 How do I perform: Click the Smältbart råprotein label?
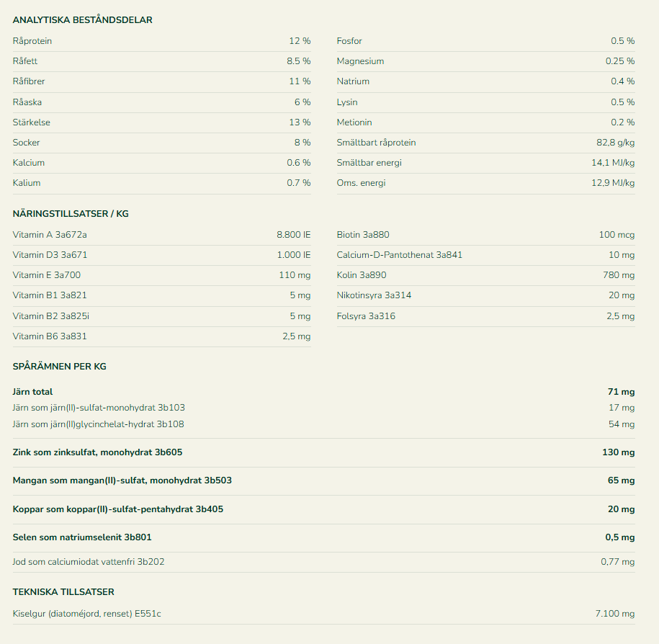(376, 143)
